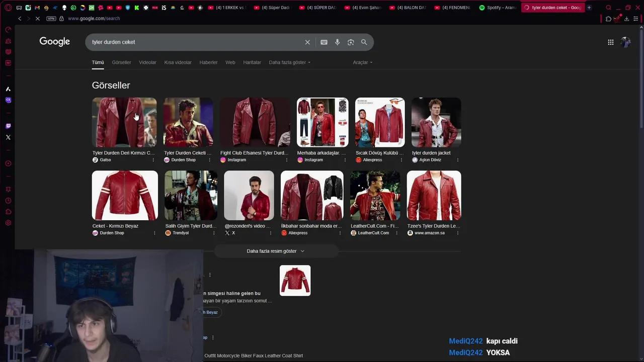Toggle the VPN badge in address bar
The height and width of the screenshot is (362, 644).
pos(51,19)
